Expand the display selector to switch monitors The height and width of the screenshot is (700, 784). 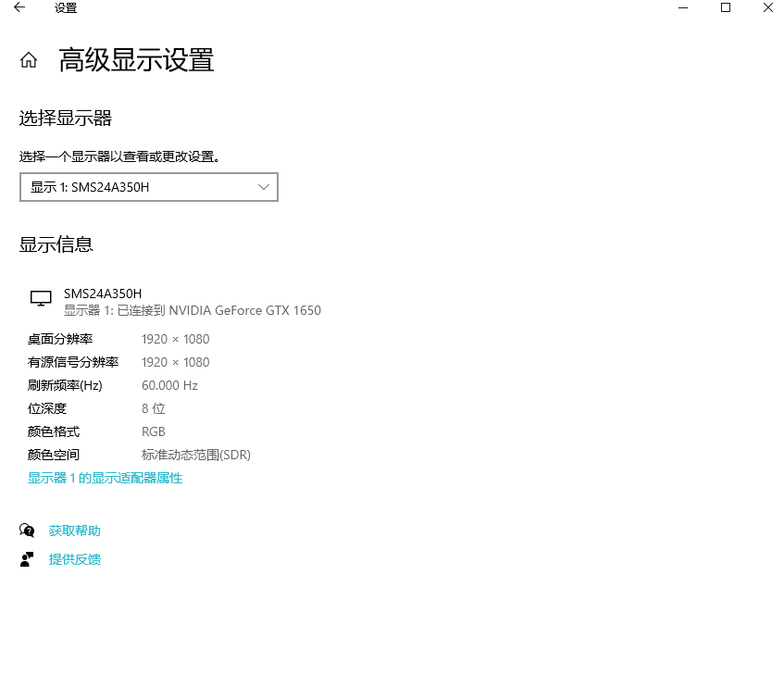(148, 187)
